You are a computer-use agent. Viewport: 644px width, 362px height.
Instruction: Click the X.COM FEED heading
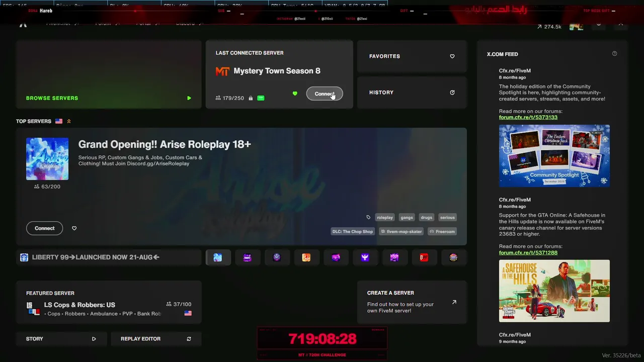click(x=502, y=54)
